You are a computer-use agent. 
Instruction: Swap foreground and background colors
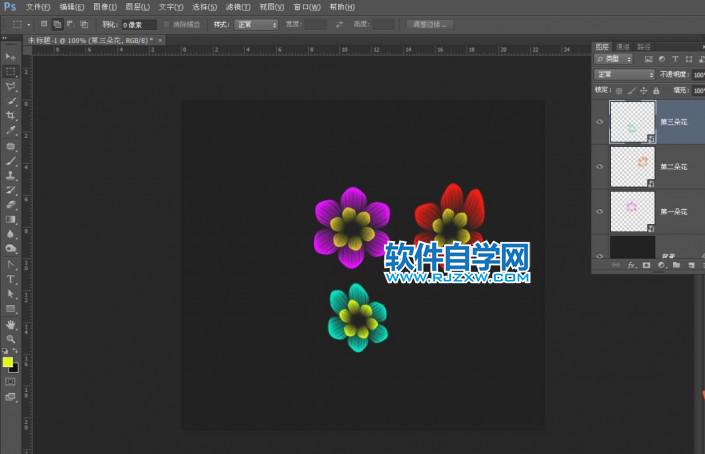(x=15, y=351)
